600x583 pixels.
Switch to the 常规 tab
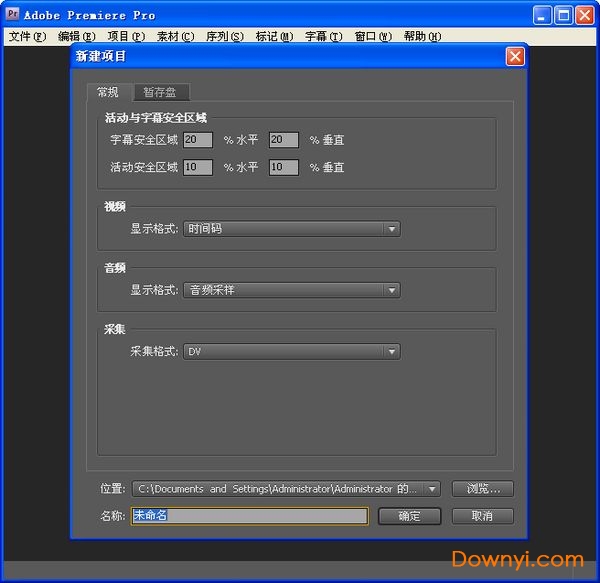click(108, 92)
